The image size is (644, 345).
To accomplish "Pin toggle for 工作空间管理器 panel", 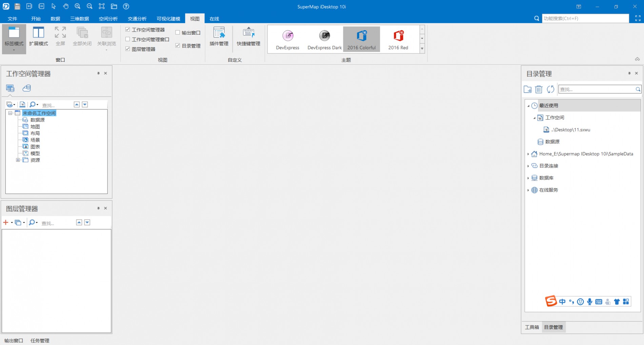I will [x=98, y=73].
